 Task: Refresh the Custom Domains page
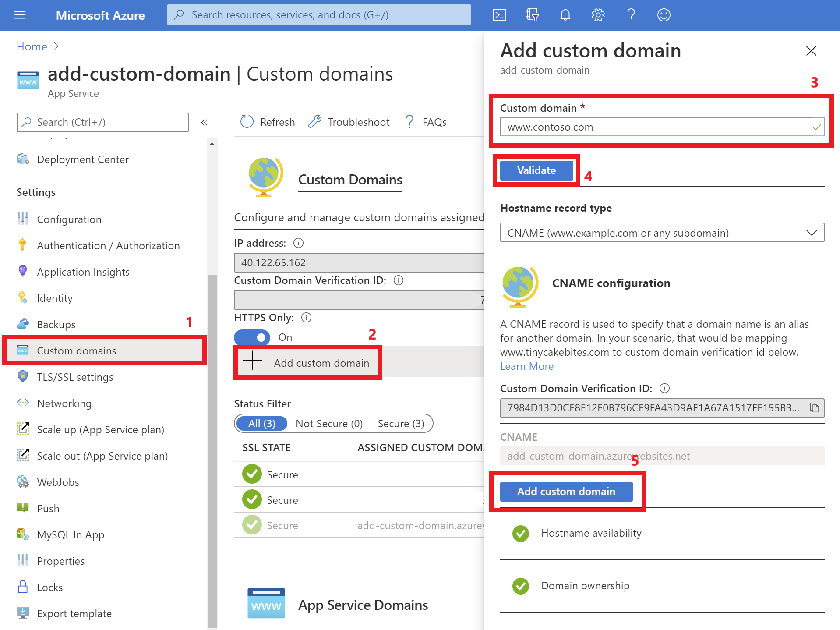[x=267, y=122]
